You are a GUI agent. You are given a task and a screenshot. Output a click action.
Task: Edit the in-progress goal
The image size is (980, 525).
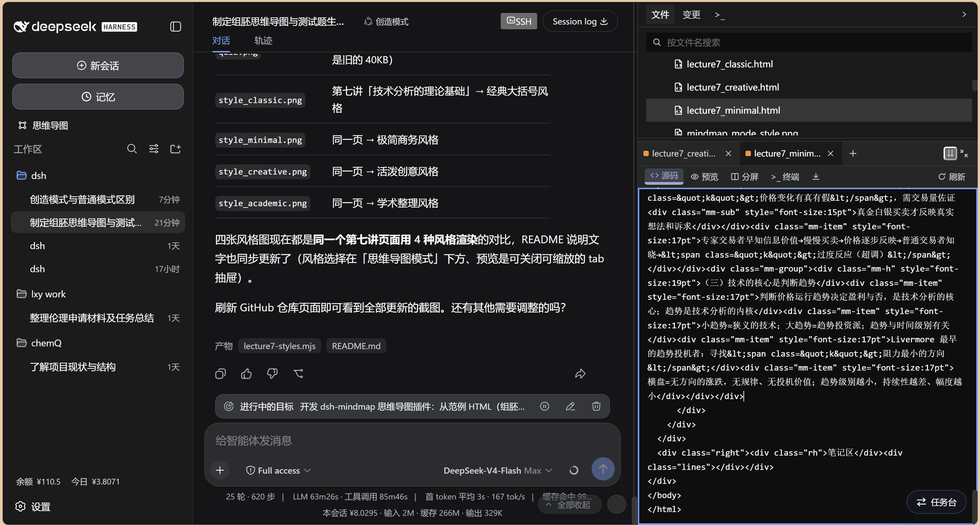point(570,406)
